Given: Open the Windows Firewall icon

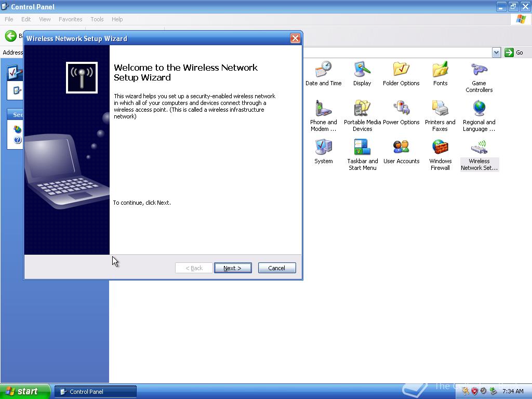Looking at the screenshot, I should 440,155.
